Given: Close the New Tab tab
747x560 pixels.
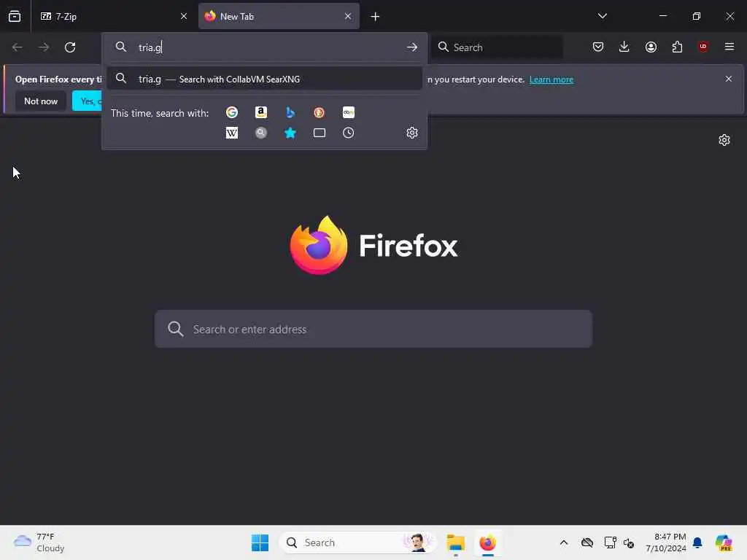Looking at the screenshot, I should 348,16.
